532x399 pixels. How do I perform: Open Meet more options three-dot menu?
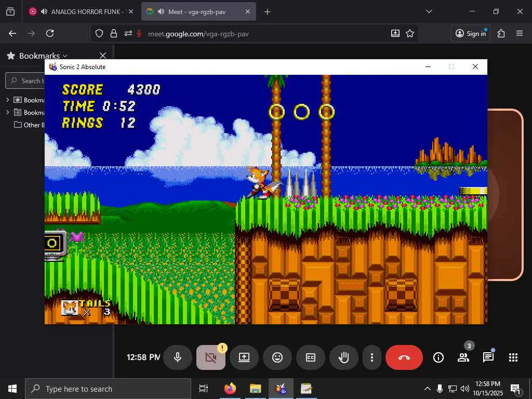pyautogui.click(x=372, y=357)
